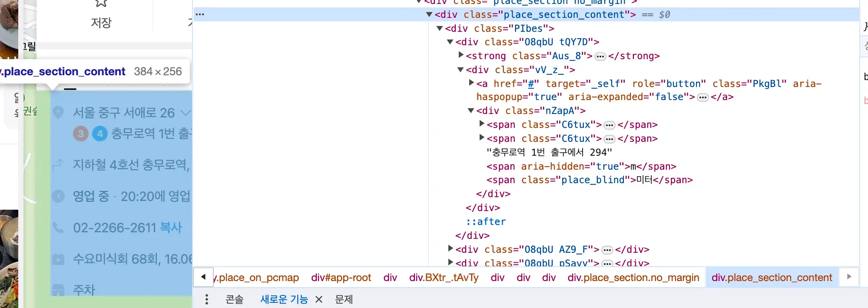Select the ::after pseudo element row
Viewport: 868px width, 308px height.
click(486, 221)
